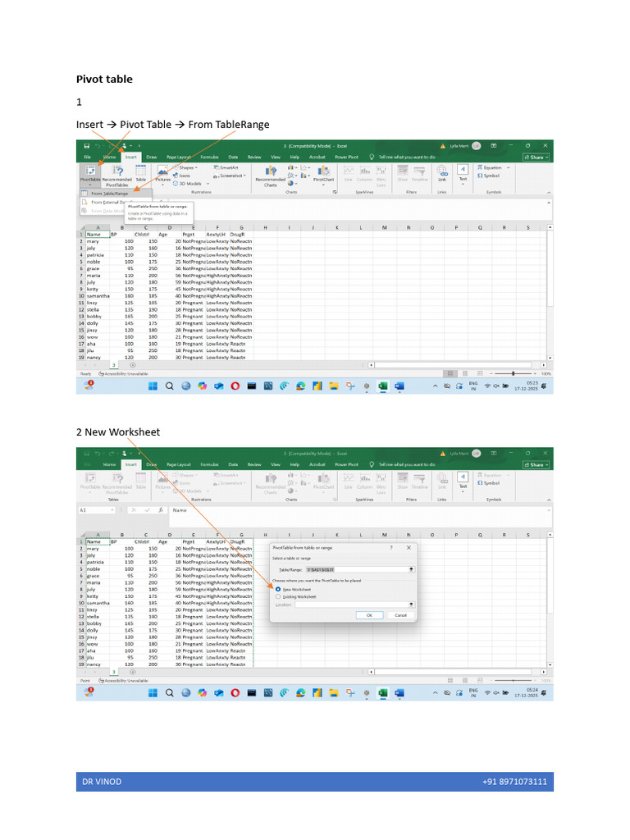Click Cancel in the PivotTable dialog
630x840 pixels.
(x=400, y=615)
